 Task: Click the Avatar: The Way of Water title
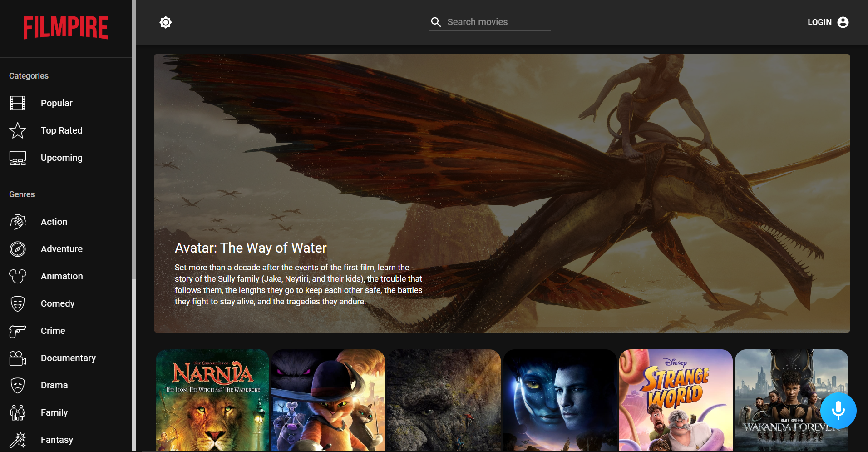251,248
